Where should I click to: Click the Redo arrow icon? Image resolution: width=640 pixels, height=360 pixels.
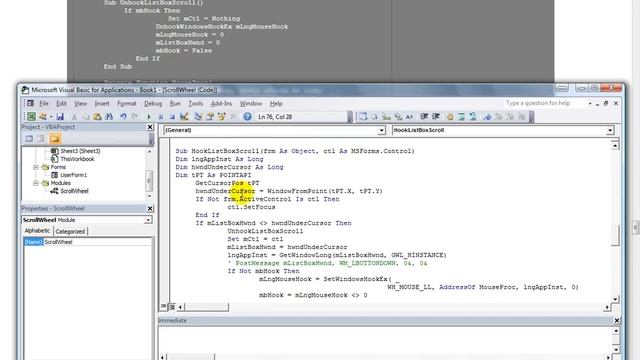pos(135,117)
